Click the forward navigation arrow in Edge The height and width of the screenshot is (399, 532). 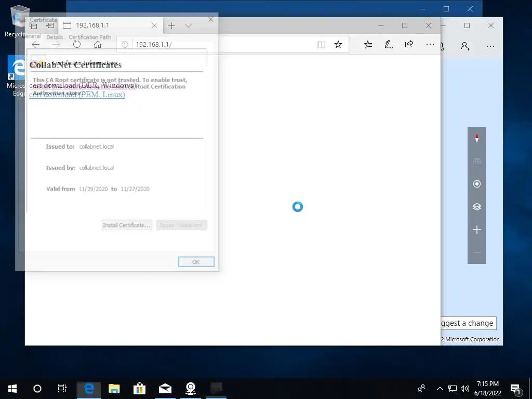[56, 45]
